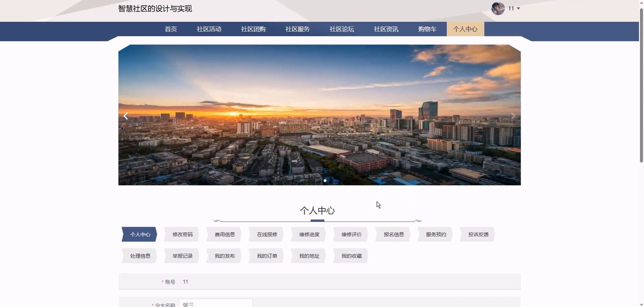This screenshot has height=307, width=644.
Task: Open the 购物车 page
Action: (x=427, y=29)
